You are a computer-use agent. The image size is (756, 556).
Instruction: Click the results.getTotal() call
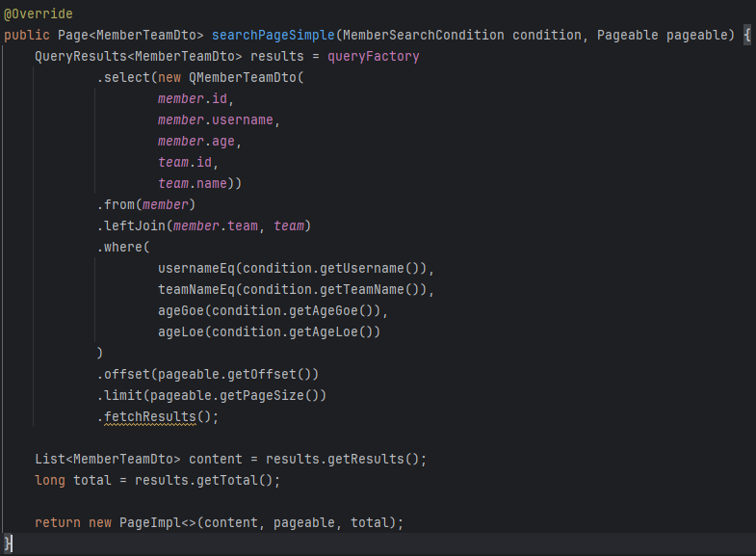pos(203,481)
